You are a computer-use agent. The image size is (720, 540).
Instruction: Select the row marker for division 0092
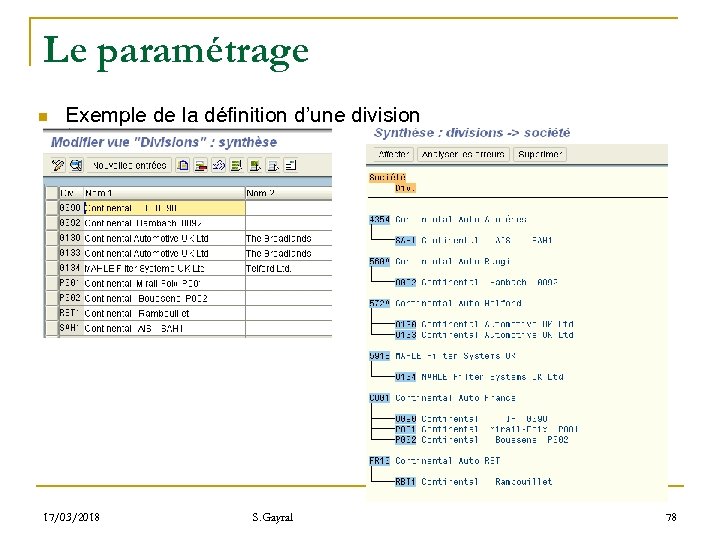click(x=52, y=223)
